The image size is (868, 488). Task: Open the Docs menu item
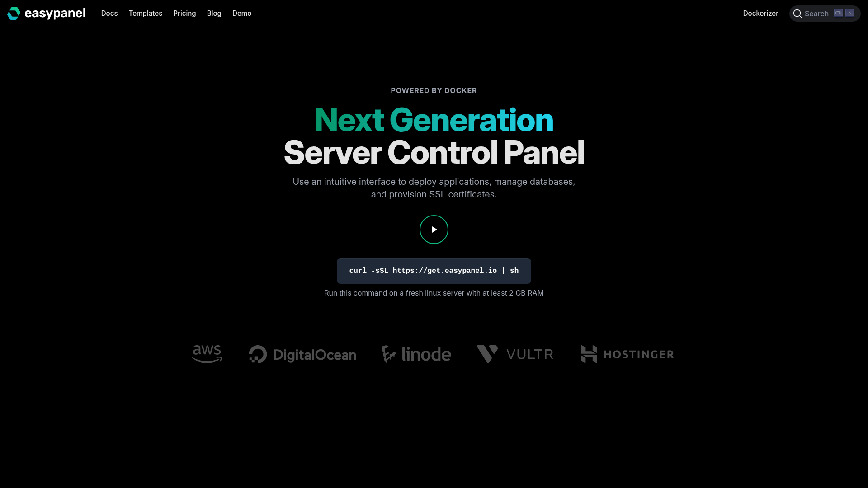click(x=109, y=14)
